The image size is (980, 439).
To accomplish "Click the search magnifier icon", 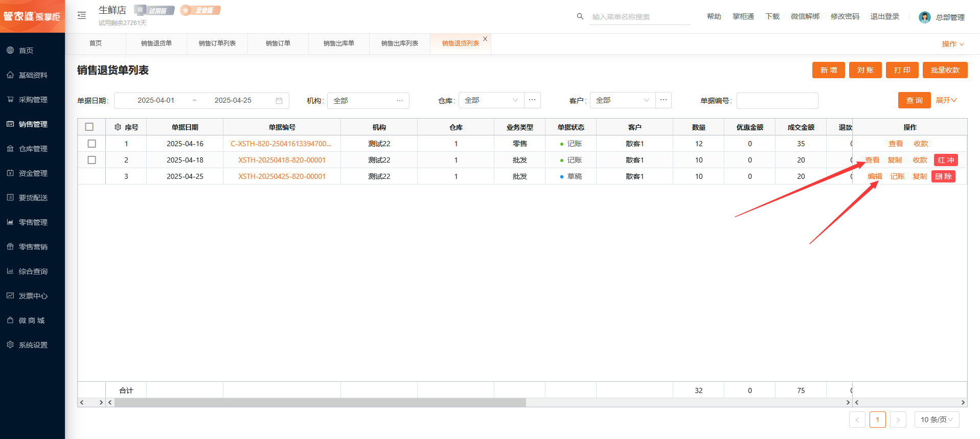I will point(580,16).
